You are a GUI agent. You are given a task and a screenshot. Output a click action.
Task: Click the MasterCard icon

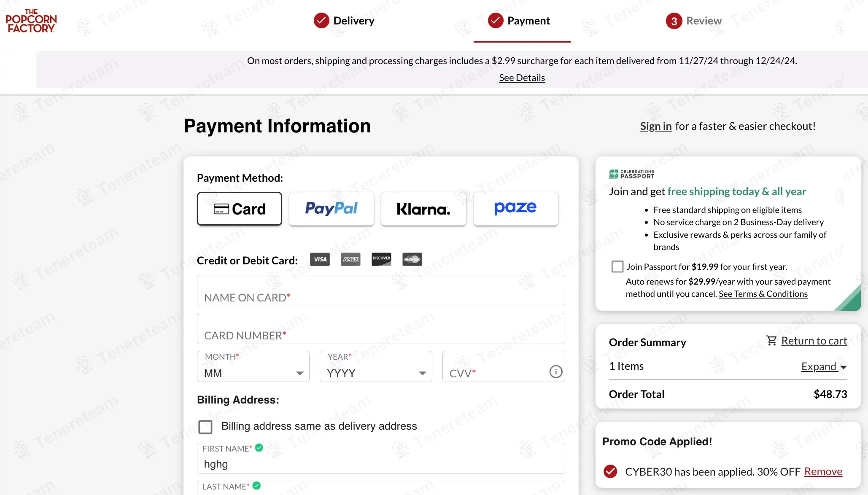412,259
